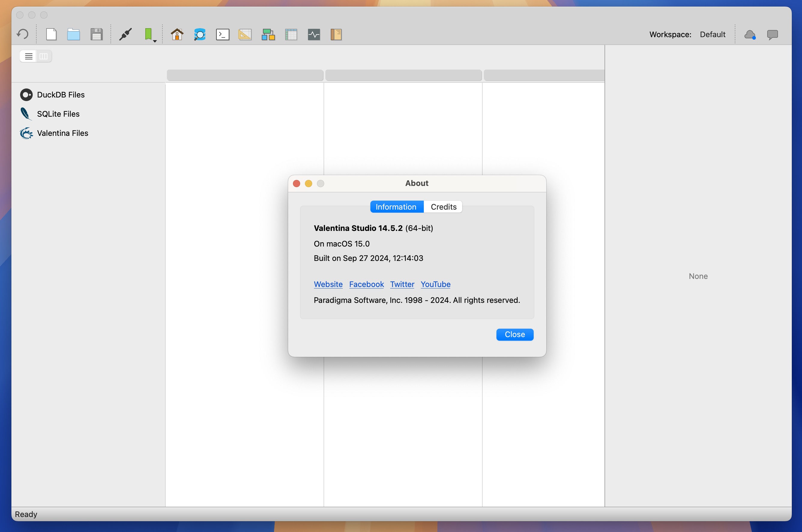Select the Schema diagram view icon

pyautogui.click(x=267, y=34)
